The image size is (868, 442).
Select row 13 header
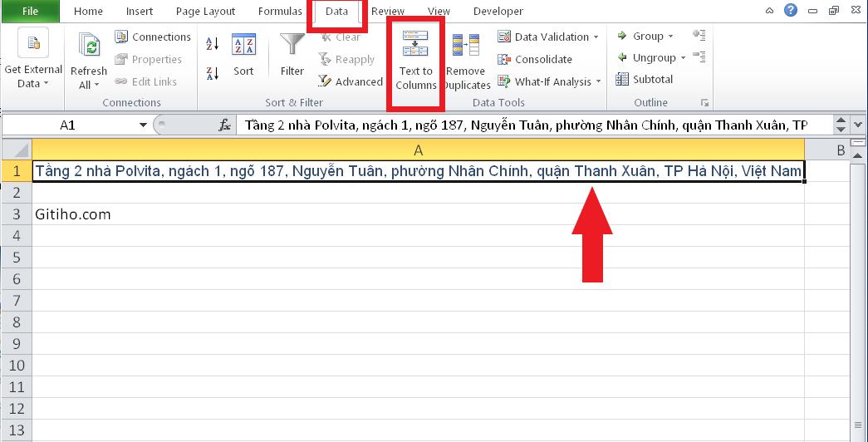[17, 430]
